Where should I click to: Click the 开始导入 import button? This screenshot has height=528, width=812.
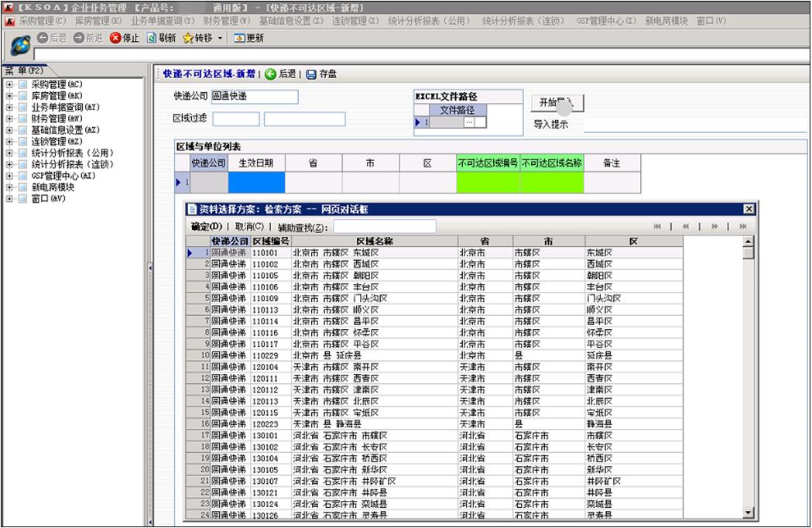click(557, 103)
